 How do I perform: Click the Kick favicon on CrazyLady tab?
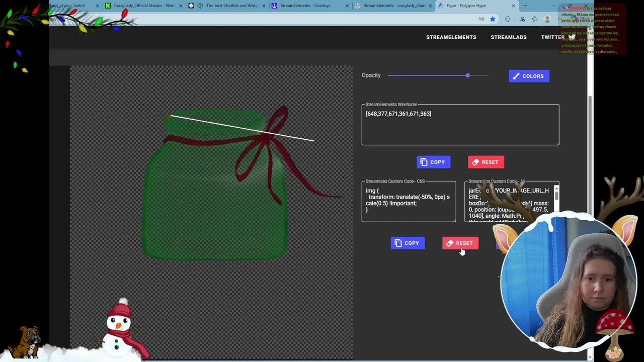click(108, 6)
